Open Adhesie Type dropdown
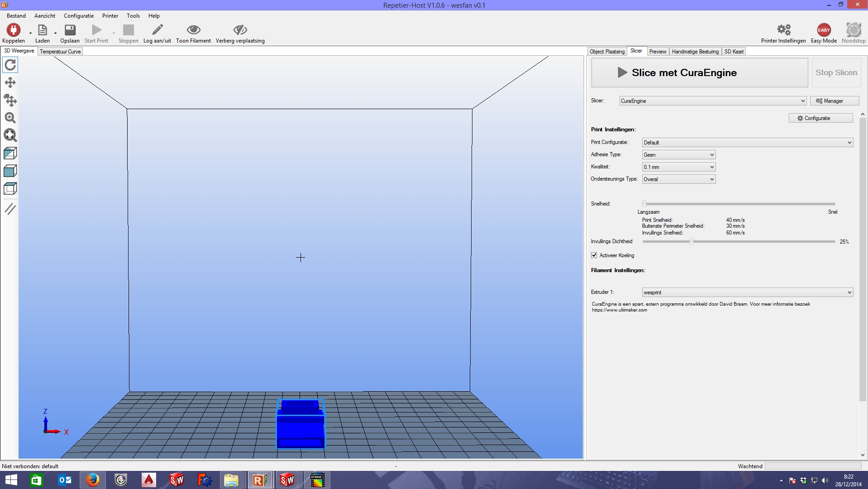Screen dimensions: 868x489 coord(679,155)
